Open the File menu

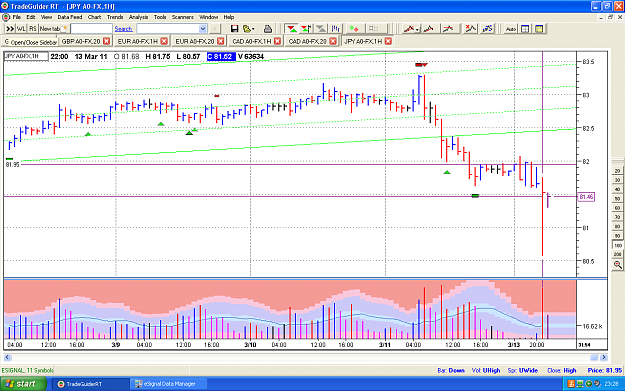[16, 17]
